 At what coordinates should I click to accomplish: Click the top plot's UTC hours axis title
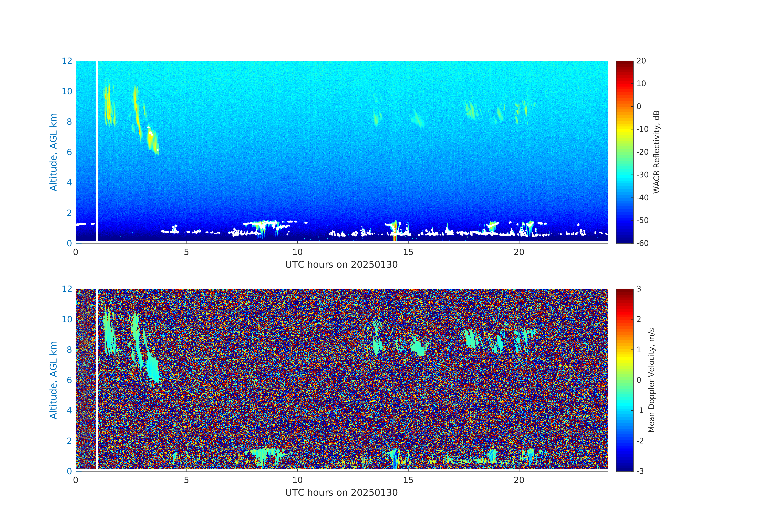coord(341,264)
